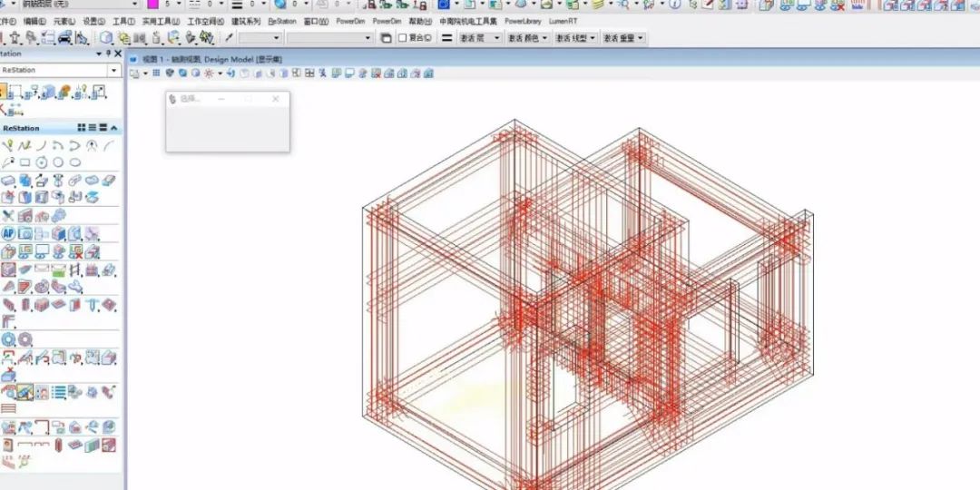Click the grid icon in the view toolbar
The image size is (980, 490).
tap(156, 73)
